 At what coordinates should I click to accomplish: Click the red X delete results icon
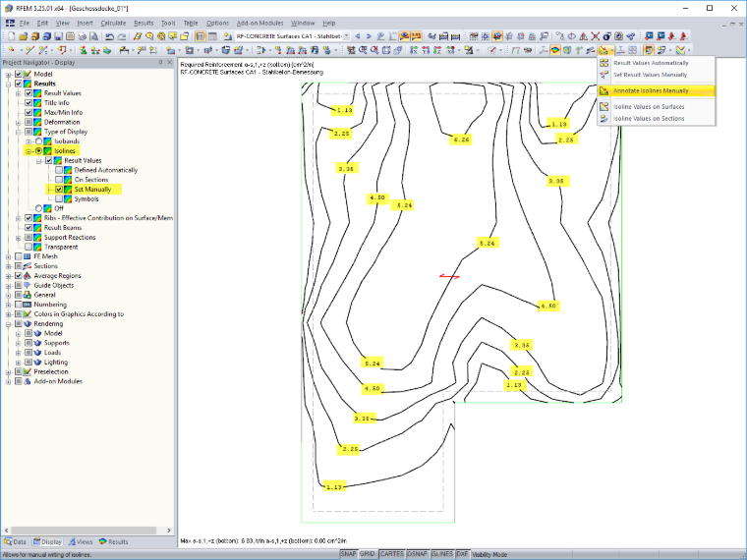[595, 36]
